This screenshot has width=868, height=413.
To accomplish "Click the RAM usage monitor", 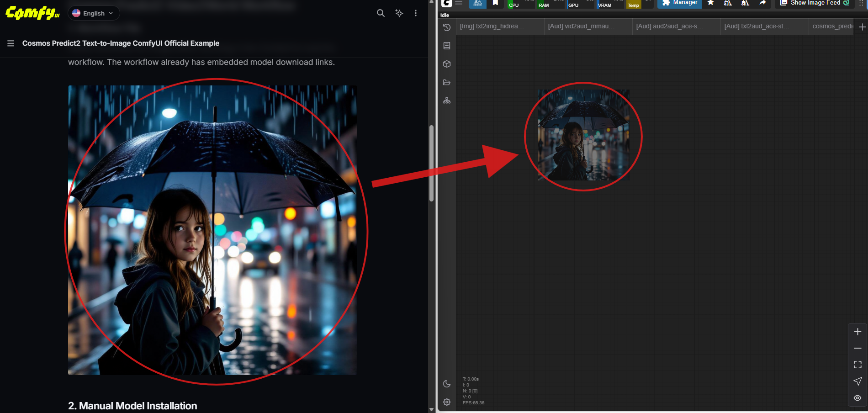I will 550,4.
